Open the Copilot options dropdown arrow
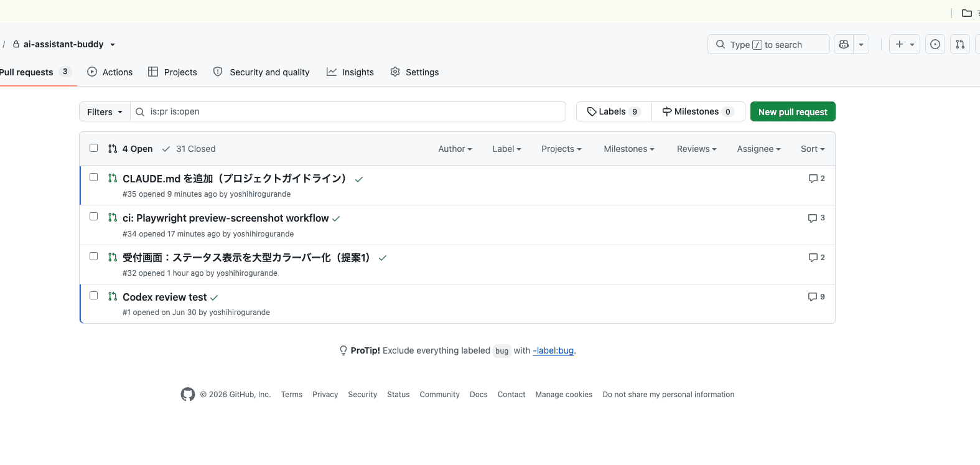 pos(861,44)
